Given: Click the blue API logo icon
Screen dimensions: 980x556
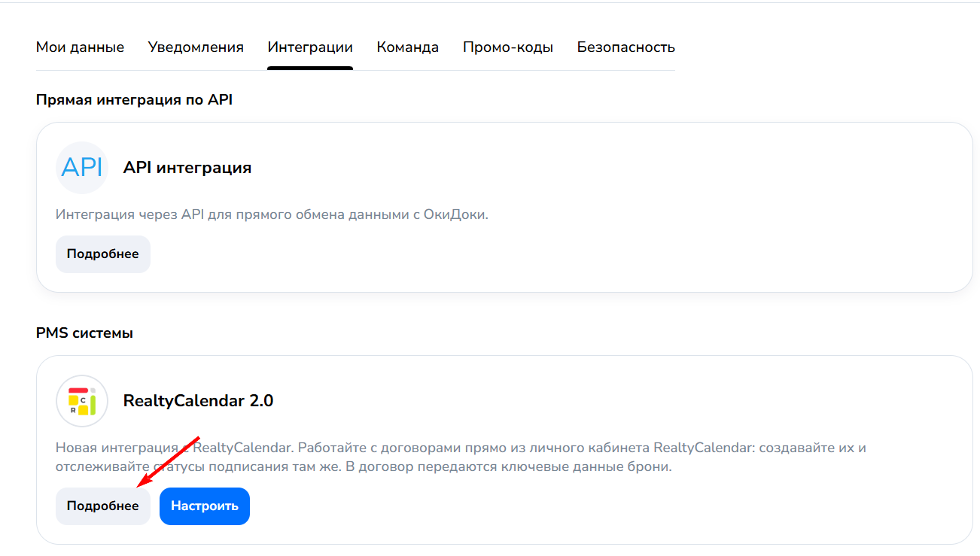Looking at the screenshot, I should point(82,168).
